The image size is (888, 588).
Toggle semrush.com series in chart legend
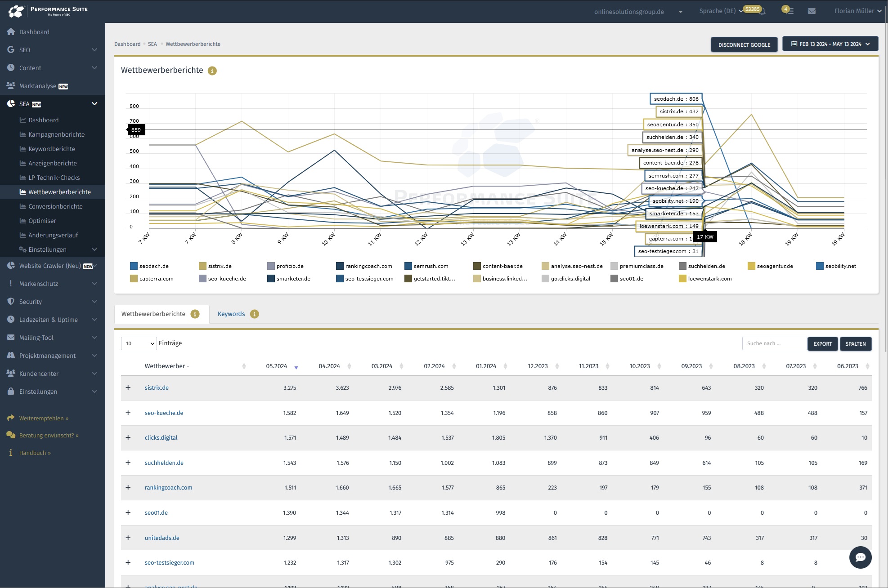426,266
